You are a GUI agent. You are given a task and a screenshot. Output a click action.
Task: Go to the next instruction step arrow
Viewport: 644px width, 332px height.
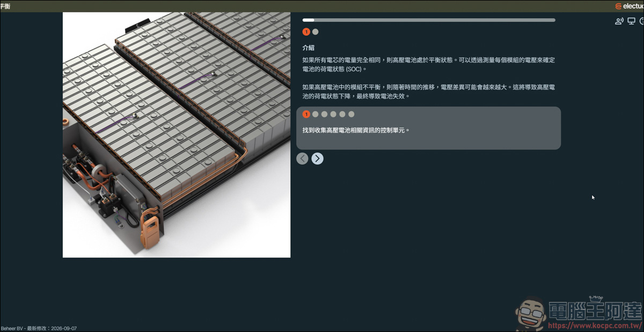(318, 158)
